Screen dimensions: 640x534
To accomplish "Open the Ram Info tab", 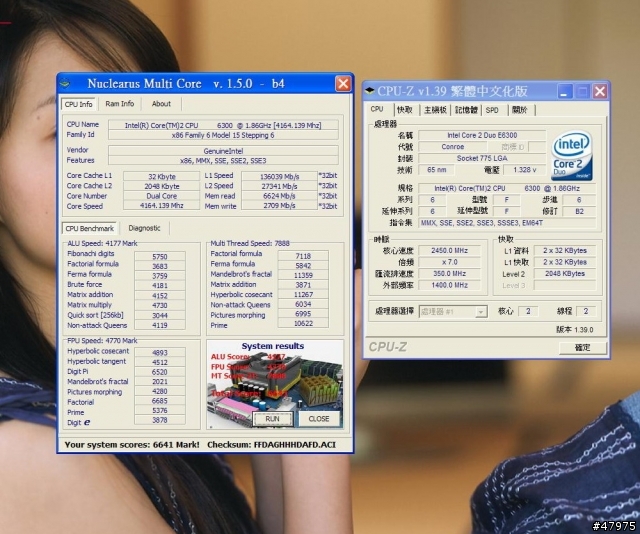I will [120, 104].
